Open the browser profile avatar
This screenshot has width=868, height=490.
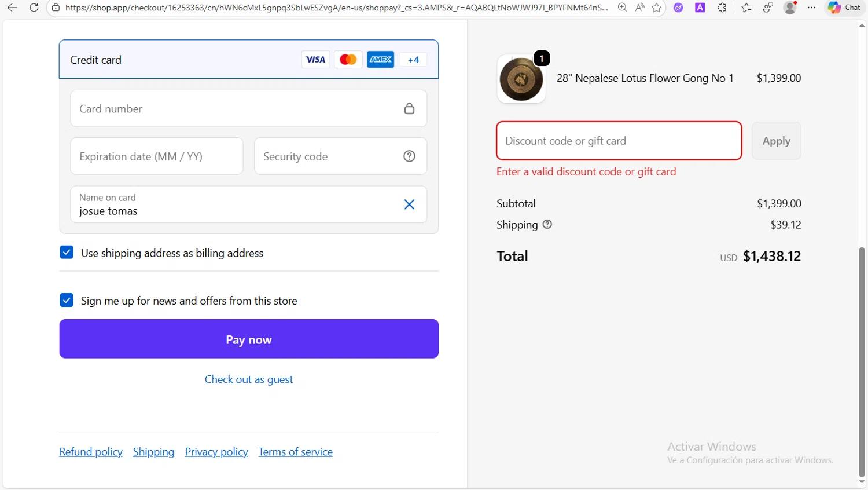pos(790,8)
